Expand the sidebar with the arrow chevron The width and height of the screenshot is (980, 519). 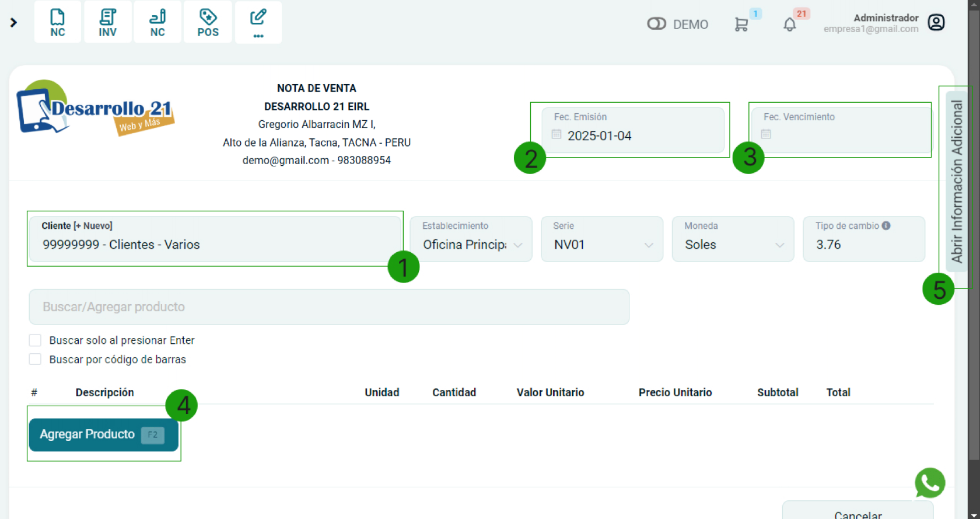pyautogui.click(x=13, y=23)
